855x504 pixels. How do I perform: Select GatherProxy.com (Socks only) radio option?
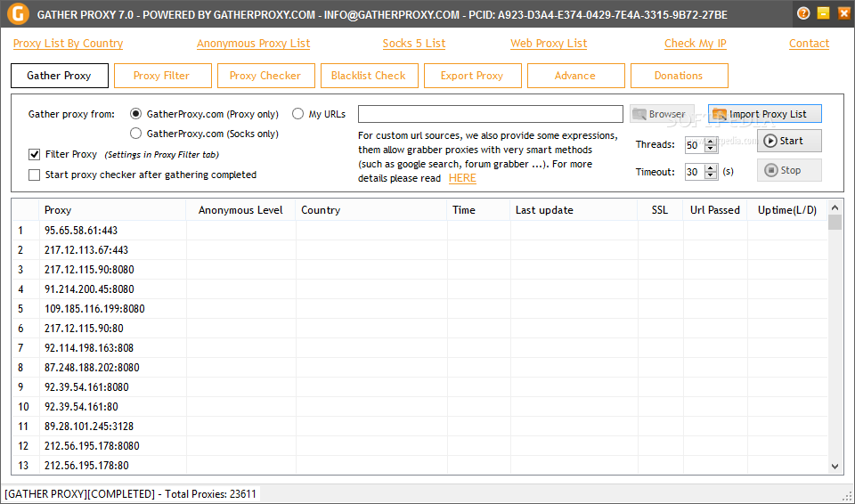tap(136, 134)
